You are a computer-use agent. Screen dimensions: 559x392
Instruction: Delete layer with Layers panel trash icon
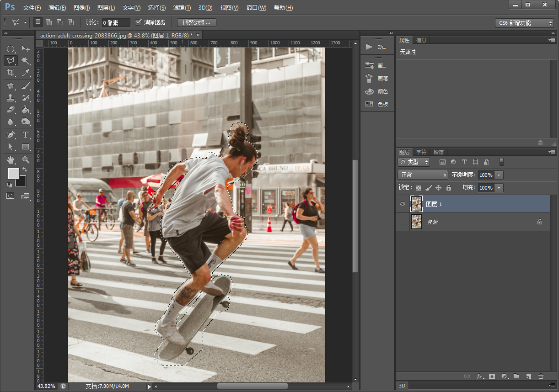tap(541, 376)
